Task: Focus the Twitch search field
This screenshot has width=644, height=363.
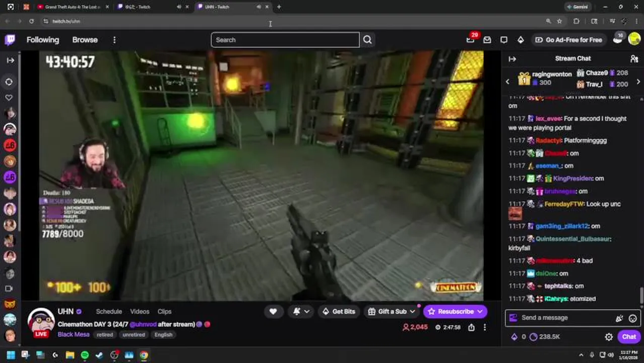Action: click(x=285, y=40)
